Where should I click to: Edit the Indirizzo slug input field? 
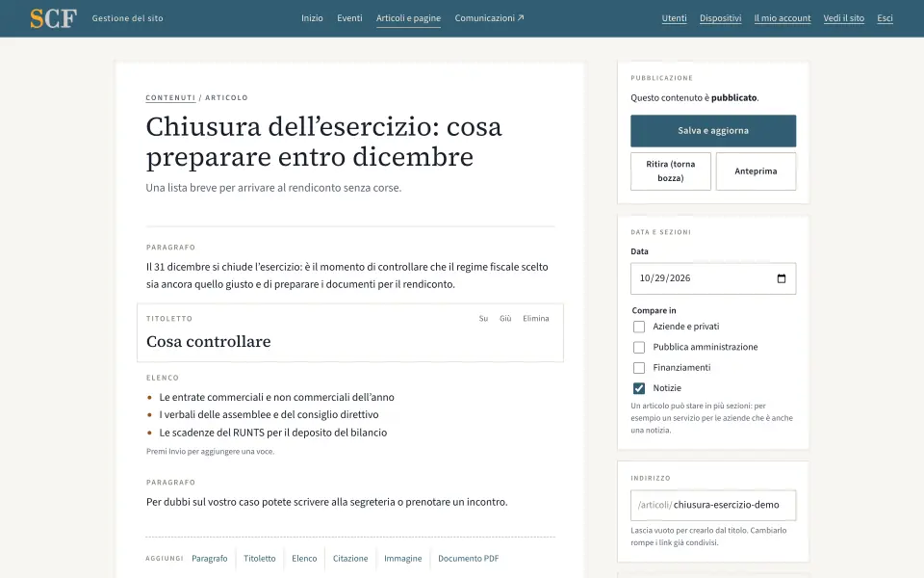click(713, 506)
